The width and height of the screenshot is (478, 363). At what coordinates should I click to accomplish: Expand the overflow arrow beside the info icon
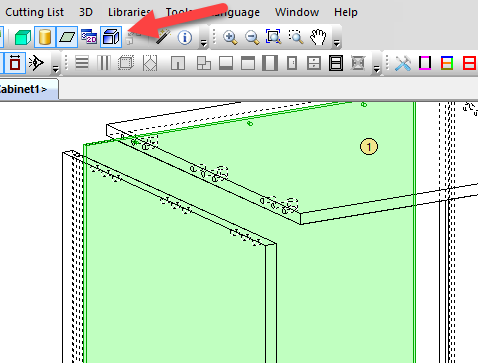(x=203, y=43)
